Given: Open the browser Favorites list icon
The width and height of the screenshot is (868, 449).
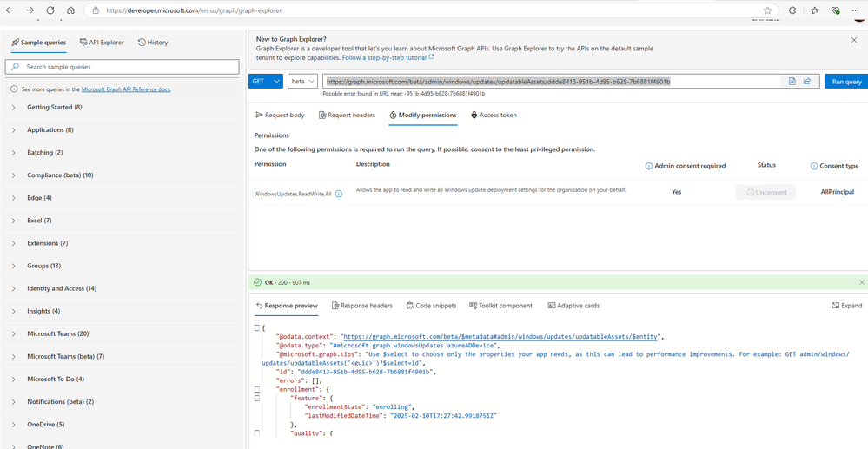Looking at the screenshot, I should coord(814,10).
